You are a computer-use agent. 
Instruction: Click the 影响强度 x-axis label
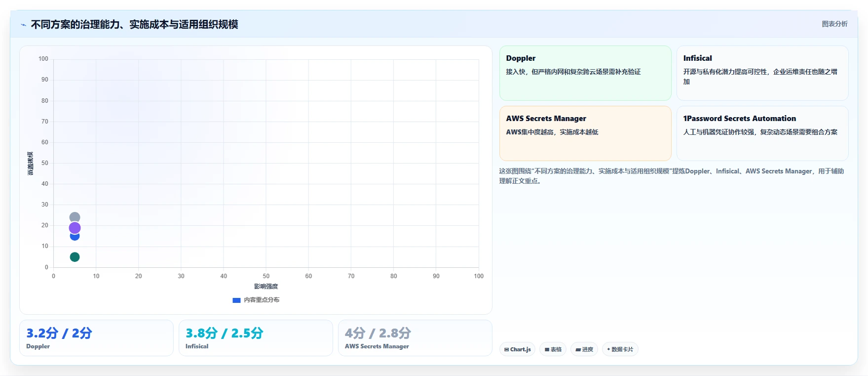coord(266,287)
